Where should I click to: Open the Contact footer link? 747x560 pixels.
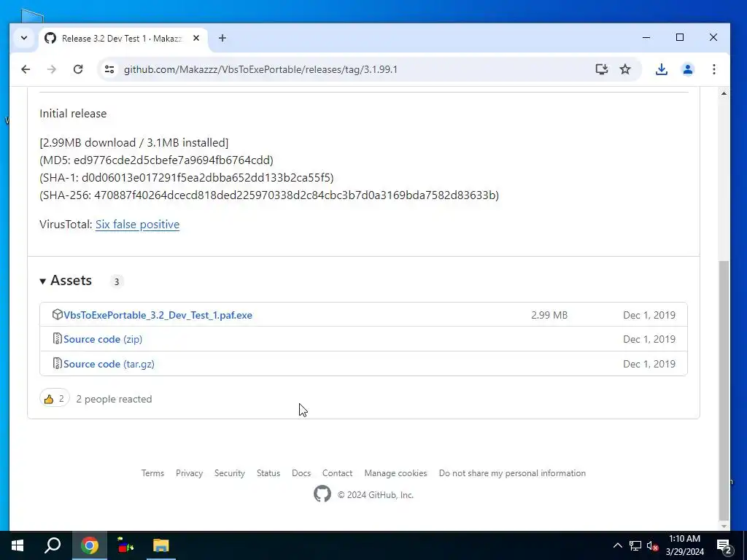[x=337, y=472]
